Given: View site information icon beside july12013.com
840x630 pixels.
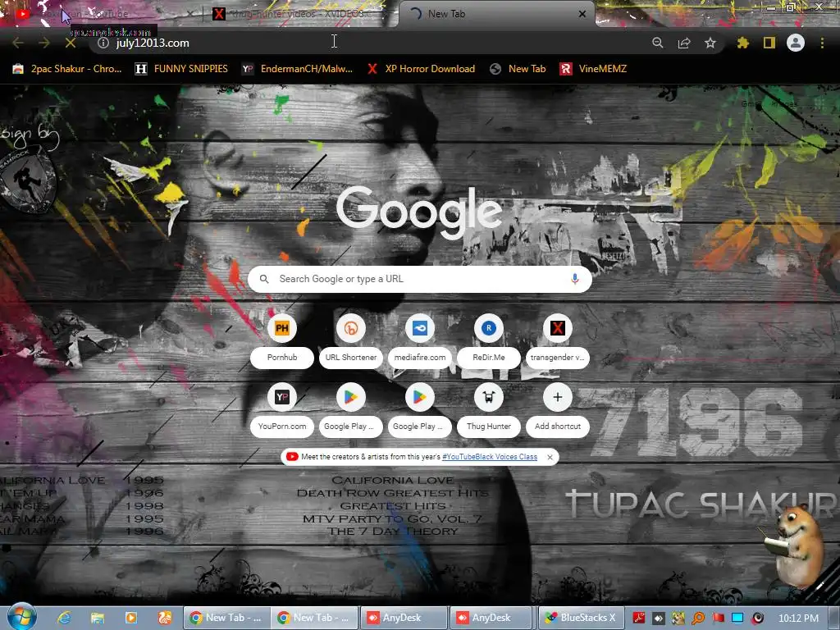Looking at the screenshot, I should pos(103,43).
